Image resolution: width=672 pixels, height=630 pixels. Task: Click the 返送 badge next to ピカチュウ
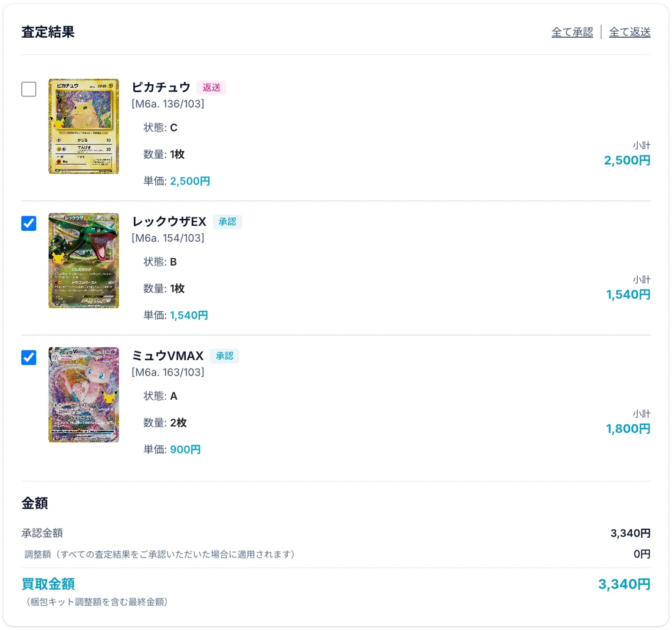[x=211, y=87]
